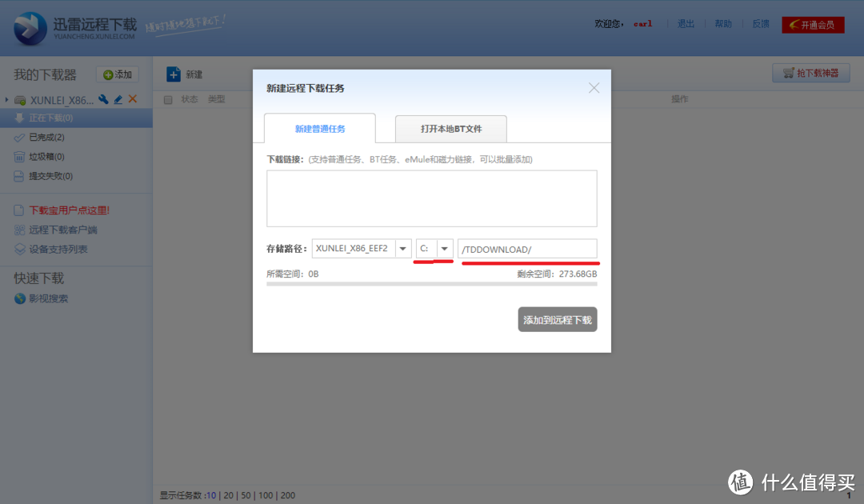The image size is (864, 504).
Task: Open the C: drive dropdown
Action: tap(445, 249)
